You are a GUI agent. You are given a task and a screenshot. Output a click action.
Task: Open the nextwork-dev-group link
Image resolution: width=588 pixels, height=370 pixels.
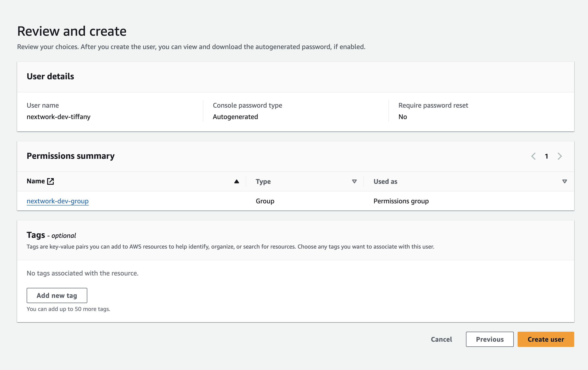point(58,201)
